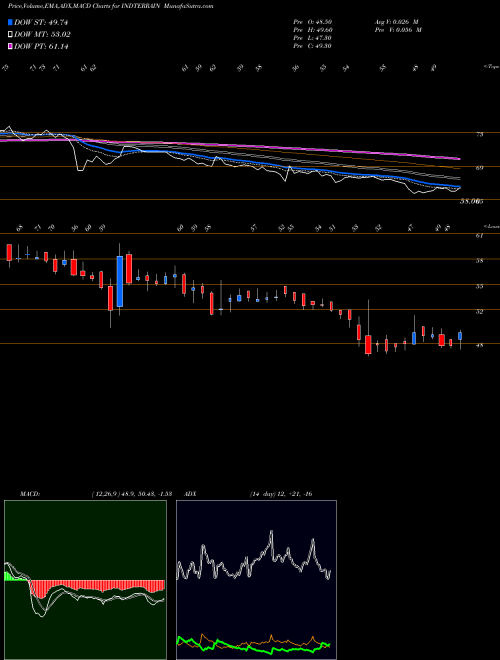Click the ADX '(14 day)' values text
Screen dimensions: 500x660
281,494
